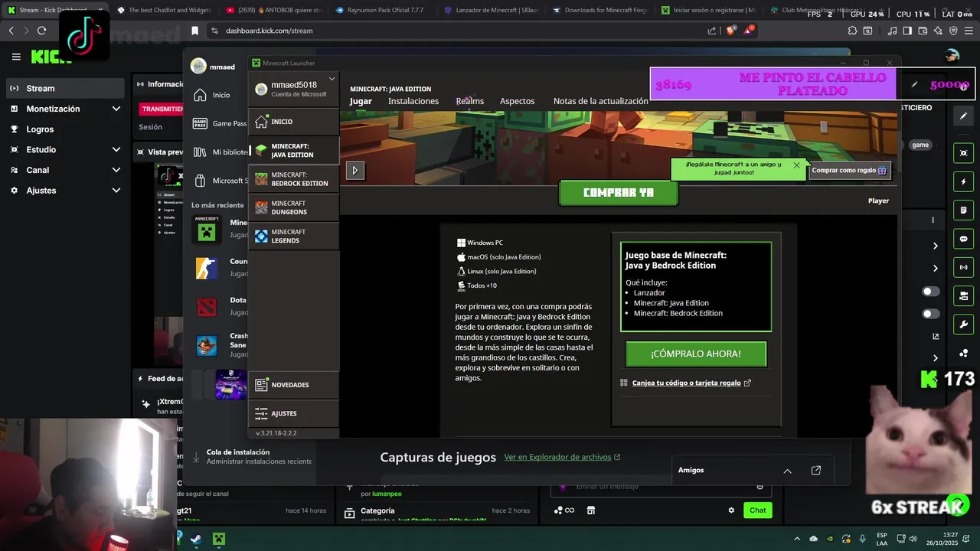Click the three-dot options menu in Kick panel
Image resolution: width=980 pixels, height=551 pixels.
pyautogui.click(x=933, y=220)
